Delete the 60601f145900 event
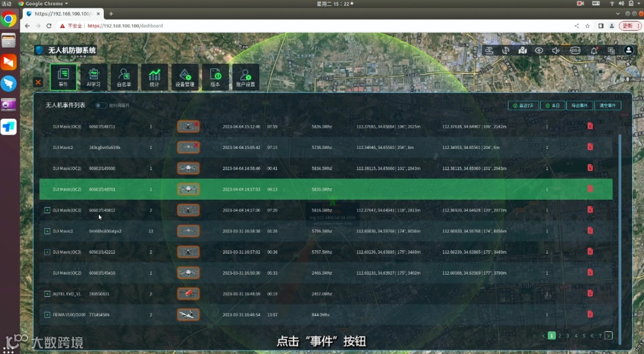Viewport: 644px width, 354px height. [x=590, y=168]
